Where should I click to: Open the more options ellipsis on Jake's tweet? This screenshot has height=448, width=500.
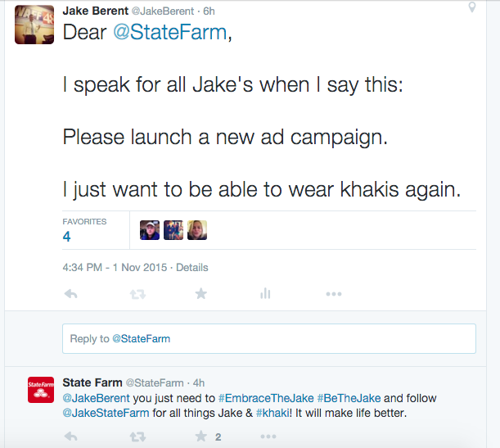pos(333,294)
